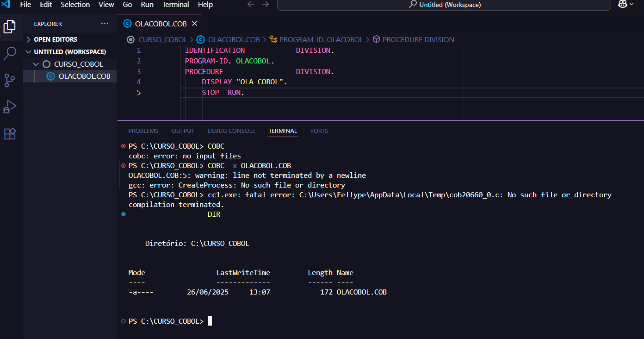Click 26/06/2025 date in terminal listing
Screen dimensions: 644x339
point(208,292)
